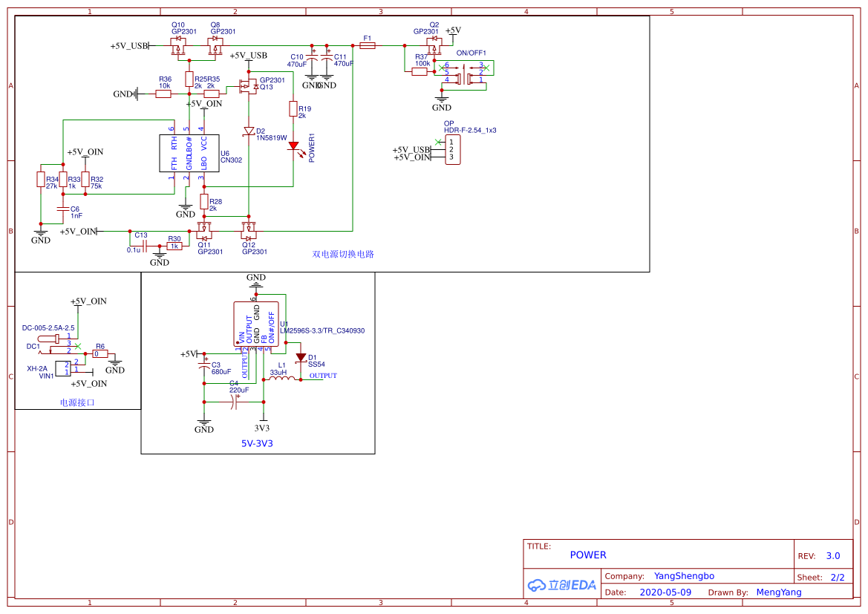Select the 5V-3V3 block label
The width and height of the screenshot is (868, 614).
(257, 443)
